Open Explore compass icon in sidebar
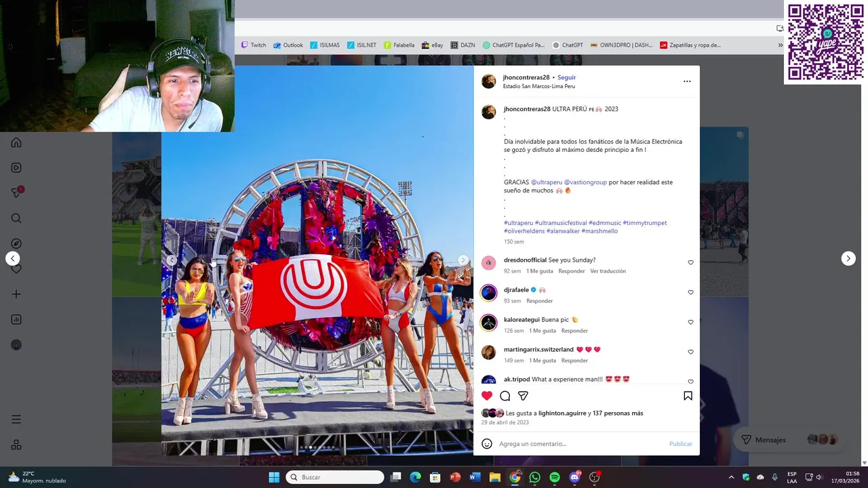This screenshot has height=488, width=868. tap(16, 243)
